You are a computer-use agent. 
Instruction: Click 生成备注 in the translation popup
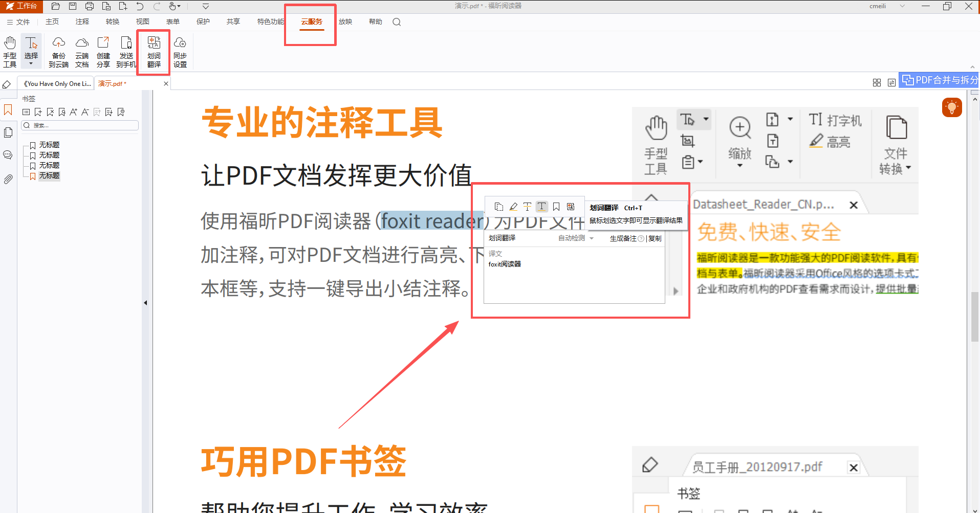click(x=623, y=238)
